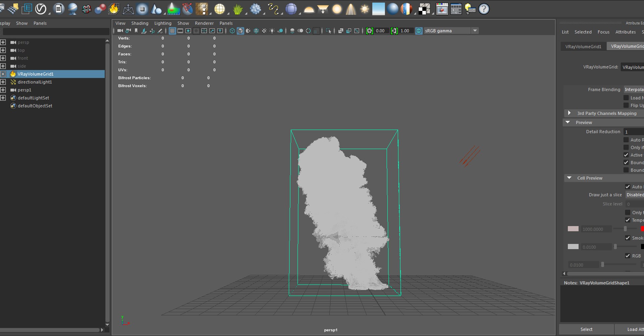This screenshot has height=336, width=644.
Task: Toggle use all lights bulb icon
Action: (272, 31)
